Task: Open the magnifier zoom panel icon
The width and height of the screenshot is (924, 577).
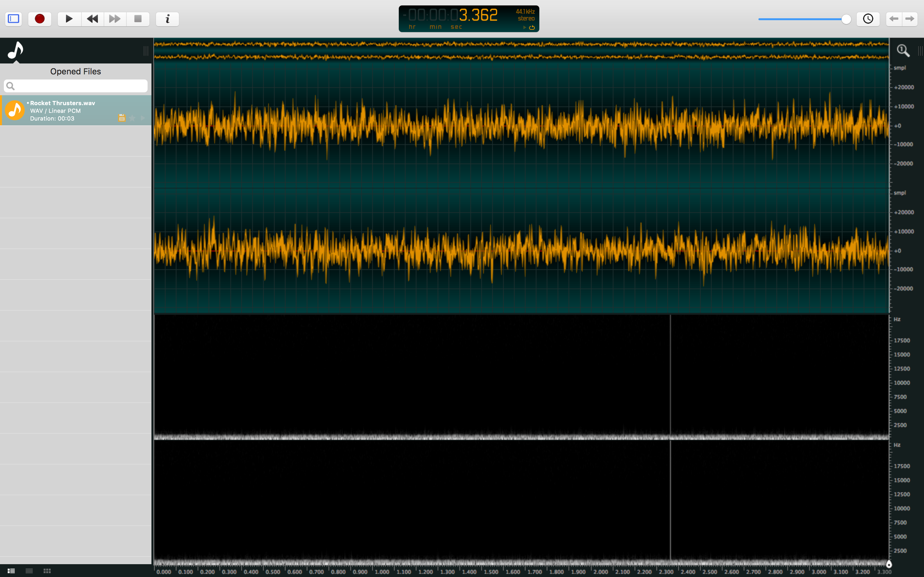Action: (903, 50)
